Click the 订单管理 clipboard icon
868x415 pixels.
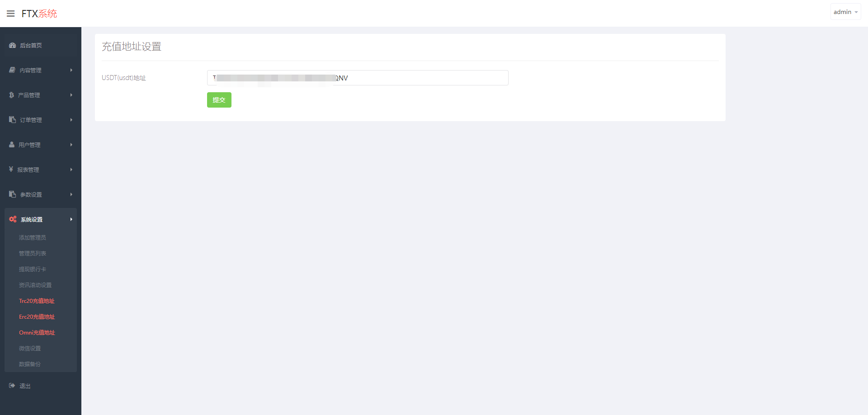(12, 120)
